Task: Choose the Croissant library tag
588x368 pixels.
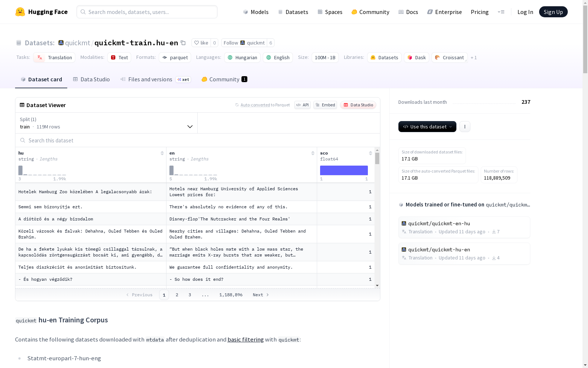Action: point(449,57)
